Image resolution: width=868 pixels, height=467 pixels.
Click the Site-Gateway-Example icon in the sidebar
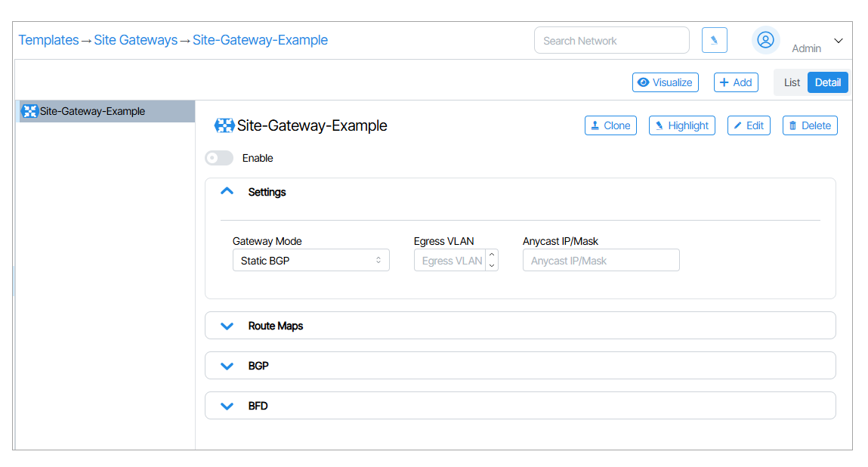click(30, 111)
